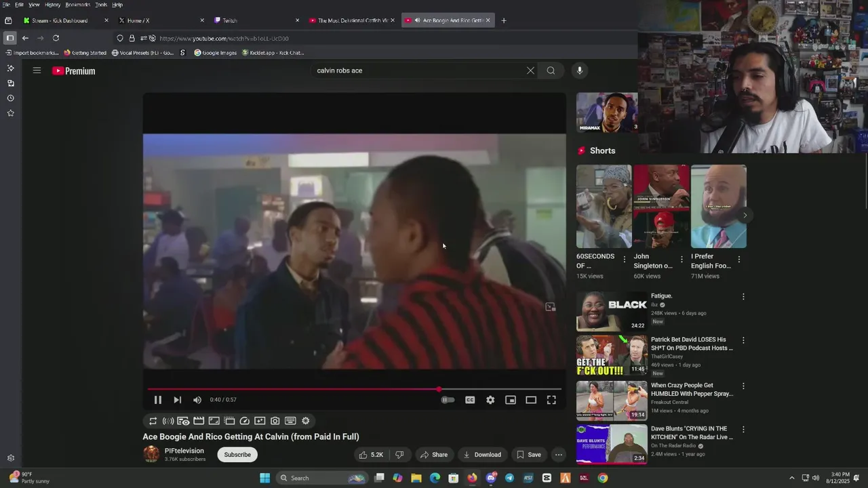Pause the video playback

(157, 400)
